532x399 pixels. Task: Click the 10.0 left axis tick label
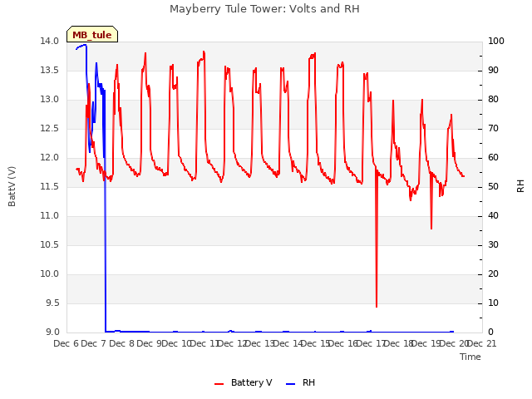(x=50, y=274)
